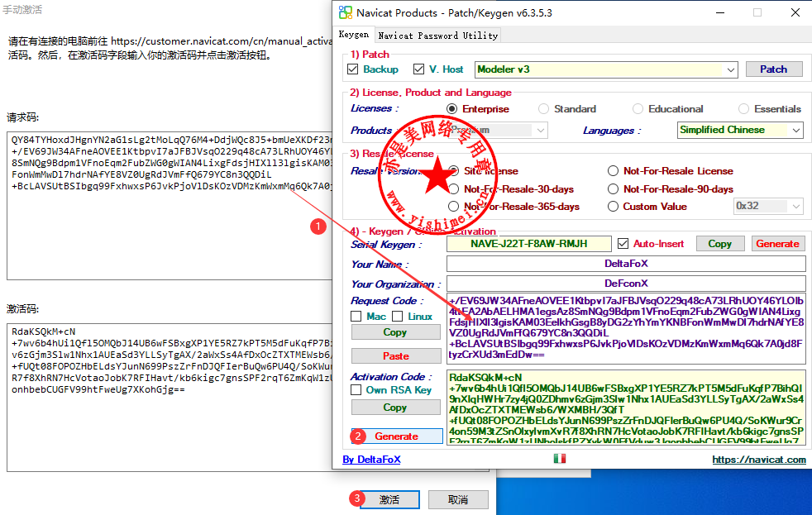Click Copy under Request Code
812x515 pixels.
(396, 332)
